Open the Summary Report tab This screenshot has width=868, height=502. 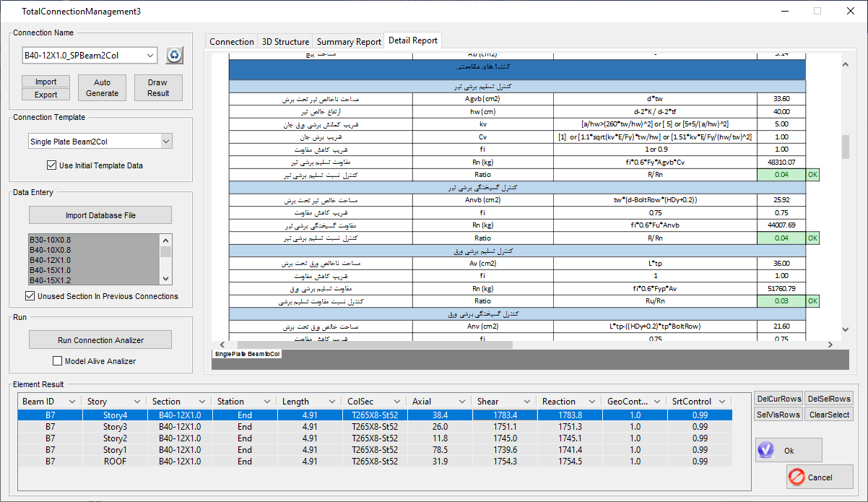(349, 42)
